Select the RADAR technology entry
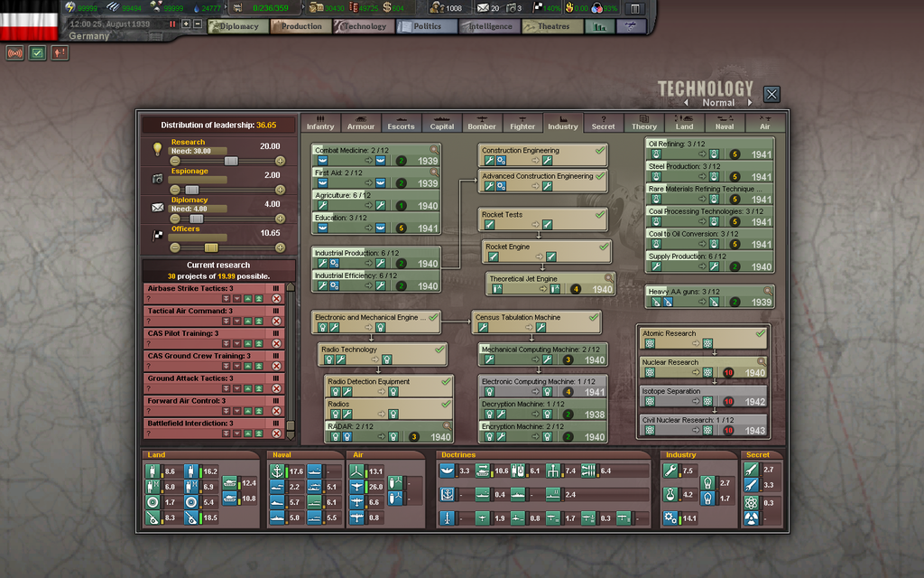This screenshot has height=578, width=924. click(388, 432)
